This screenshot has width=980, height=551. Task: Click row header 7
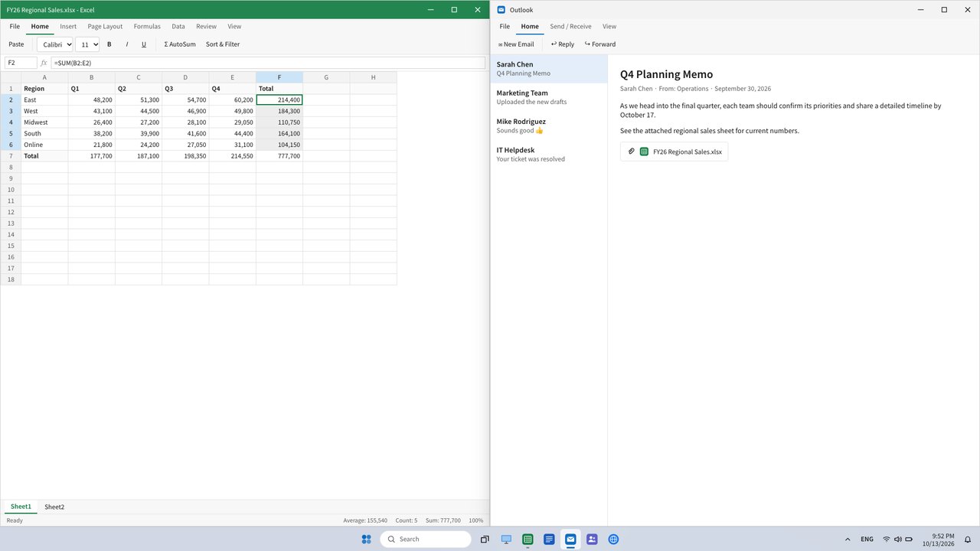11,156
